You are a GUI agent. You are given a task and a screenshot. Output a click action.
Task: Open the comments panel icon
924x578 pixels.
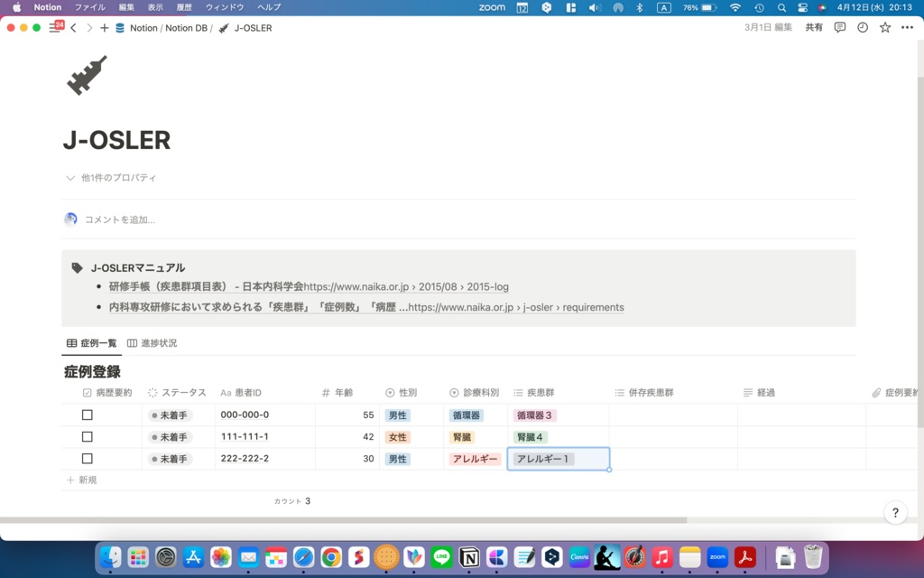840,28
